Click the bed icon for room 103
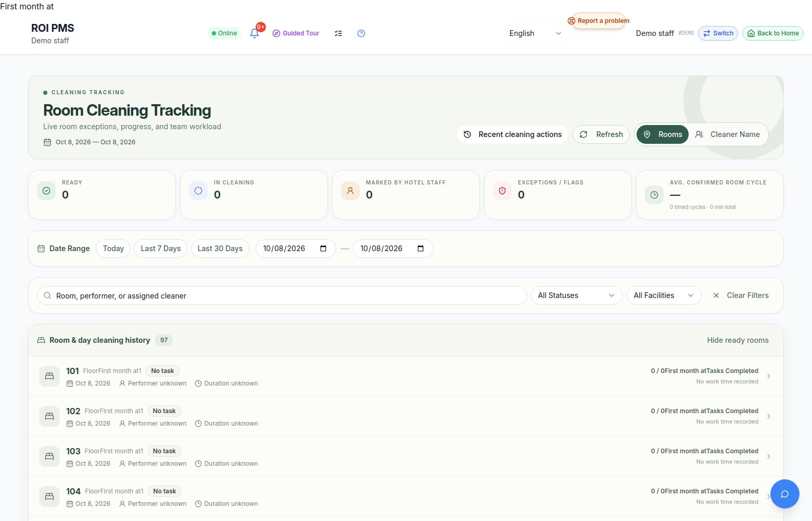The image size is (812, 521). click(x=49, y=456)
